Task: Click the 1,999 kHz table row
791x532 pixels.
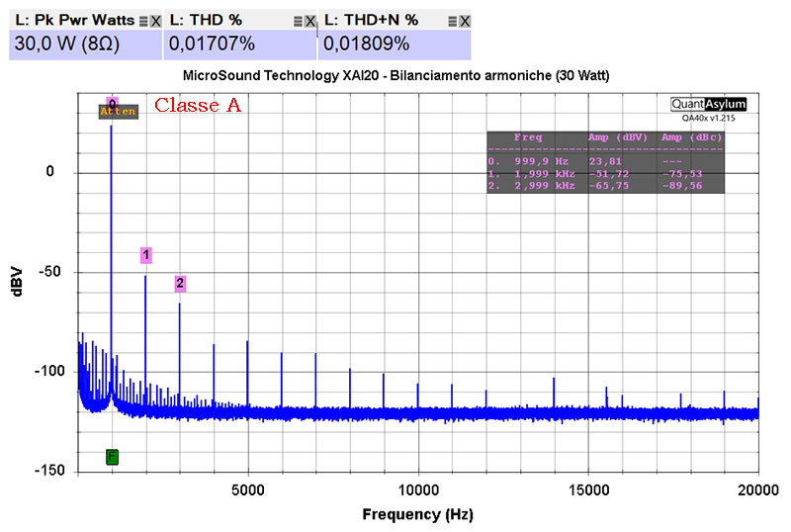Action: [605, 174]
